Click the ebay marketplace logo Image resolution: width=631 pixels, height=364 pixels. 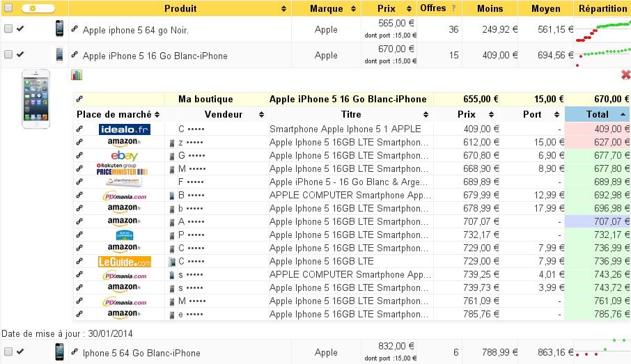[125, 155]
